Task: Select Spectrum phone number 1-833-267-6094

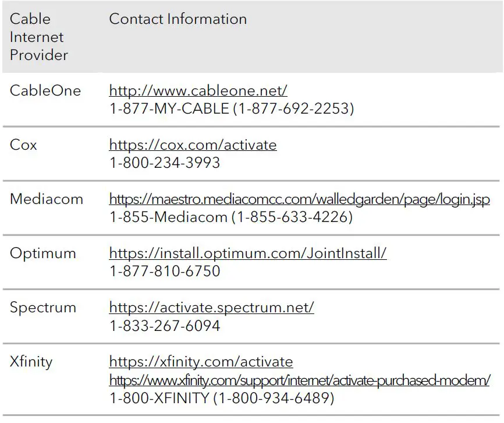Action: (x=165, y=326)
